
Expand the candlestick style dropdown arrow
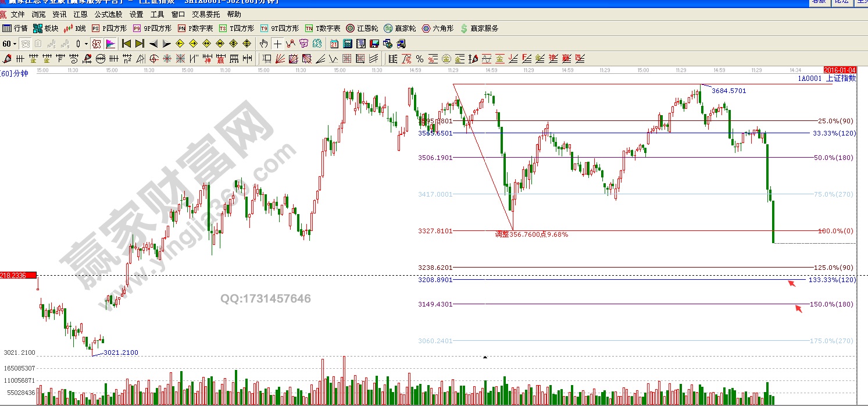coord(86,44)
